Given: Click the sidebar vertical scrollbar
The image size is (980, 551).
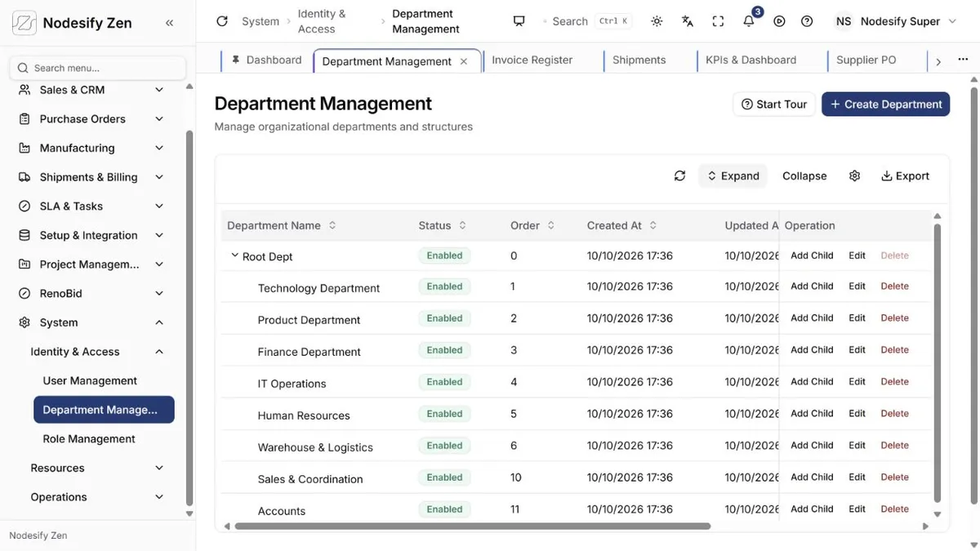Looking at the screenshot, I should [189, 318].
